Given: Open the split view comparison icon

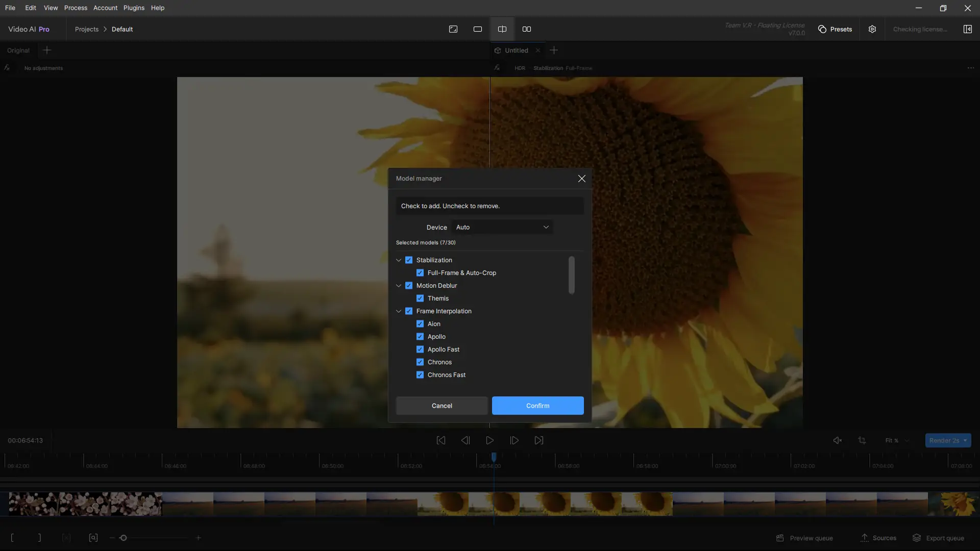Looking at the screenshot, I should [502, 29].
